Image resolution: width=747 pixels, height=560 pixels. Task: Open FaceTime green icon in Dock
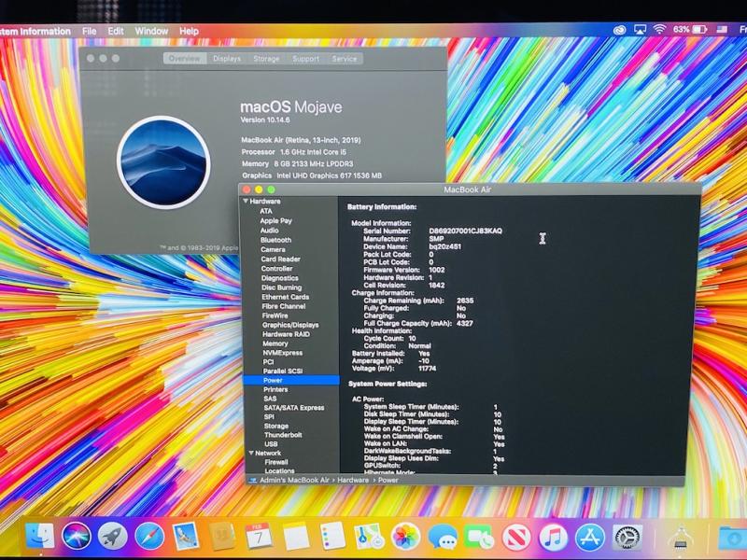click(479, 538)
